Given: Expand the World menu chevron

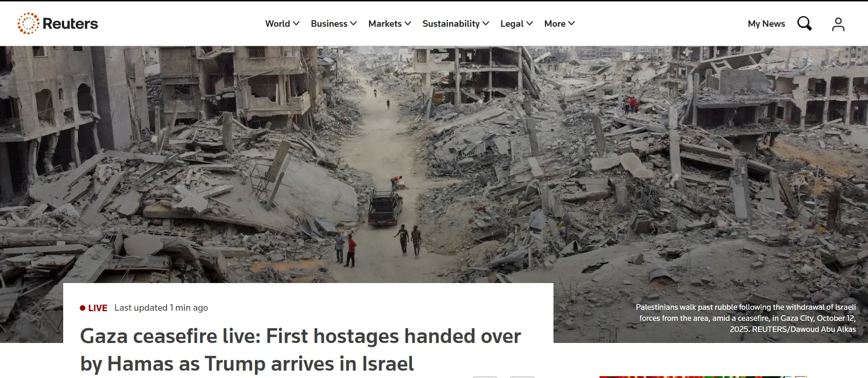Looking at the screenshot, I should pyautogui.click(x=296, y=24).
